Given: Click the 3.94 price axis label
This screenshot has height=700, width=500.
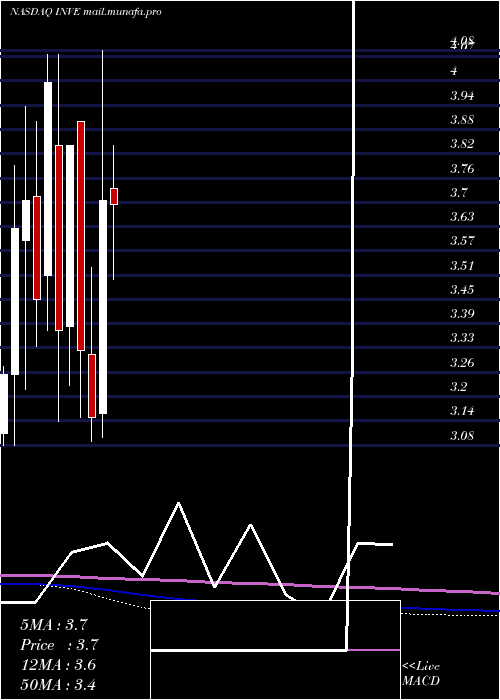Looking at the screenshot, I should click(462, 96).
